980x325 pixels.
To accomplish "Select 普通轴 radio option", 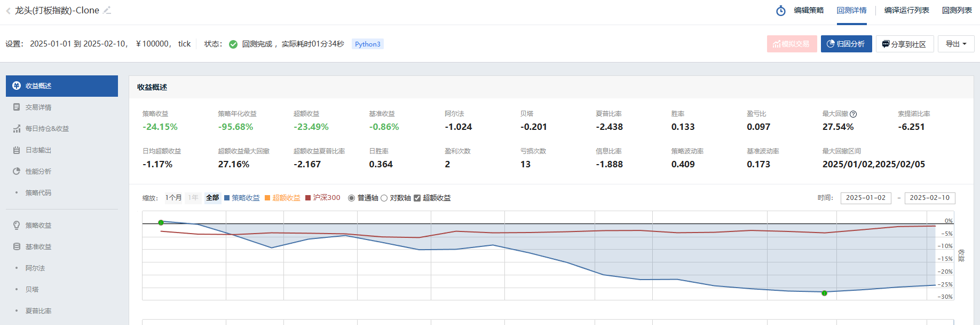I will point(351,198).
